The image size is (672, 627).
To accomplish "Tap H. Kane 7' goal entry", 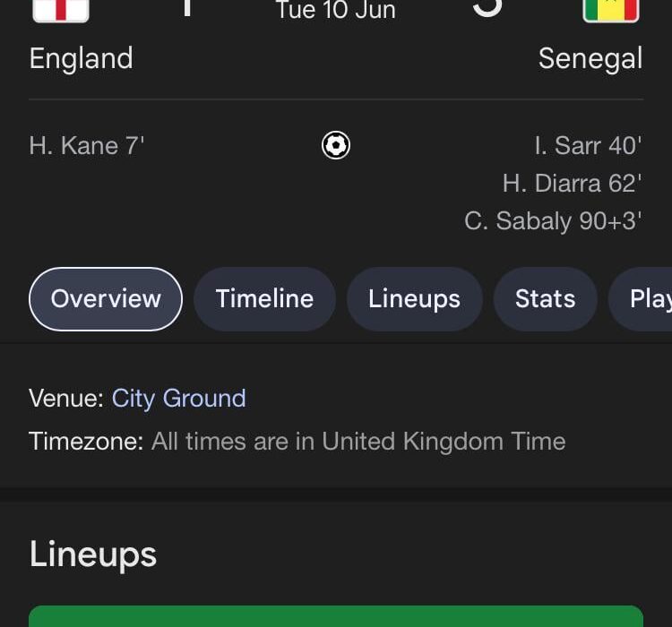I will coord(87,146).
